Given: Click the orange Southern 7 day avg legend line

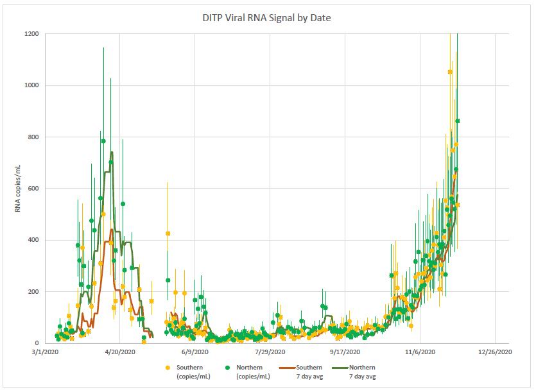Looking at the screenshot, I should (288, 368).
